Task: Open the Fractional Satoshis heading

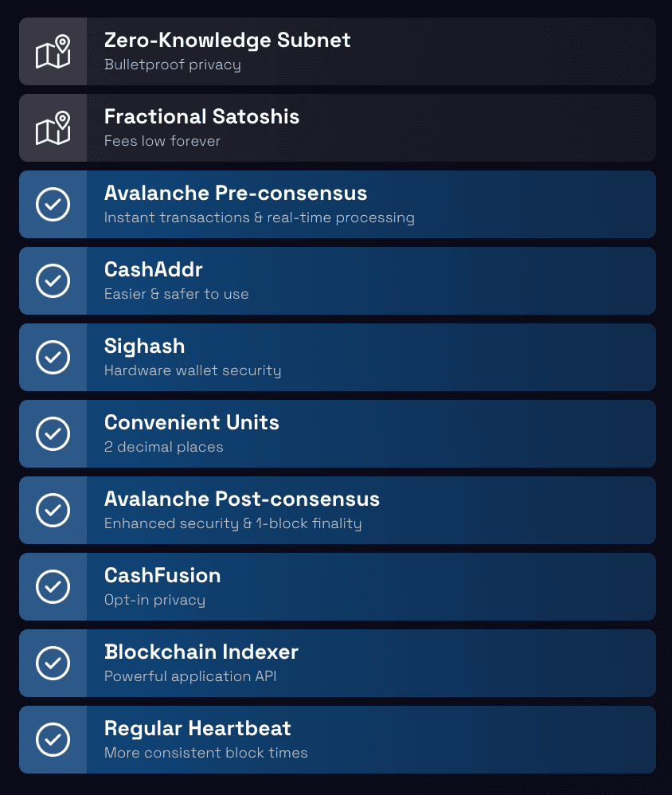Action: [201, 116]
